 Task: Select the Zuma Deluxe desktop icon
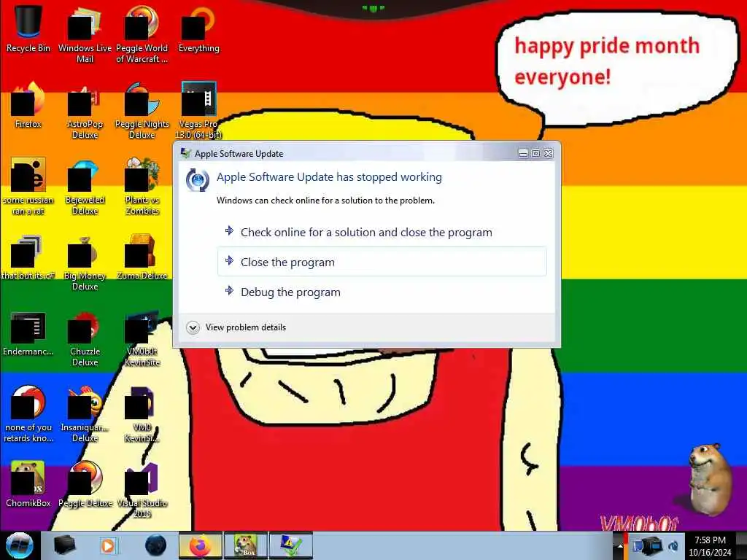142,257
